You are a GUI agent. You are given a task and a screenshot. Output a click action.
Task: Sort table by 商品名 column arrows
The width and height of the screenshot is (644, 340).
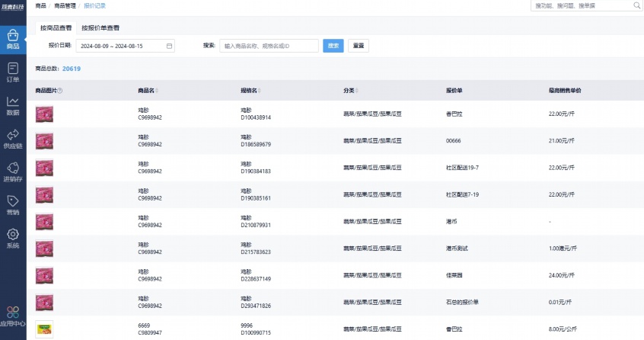(157, 91)
